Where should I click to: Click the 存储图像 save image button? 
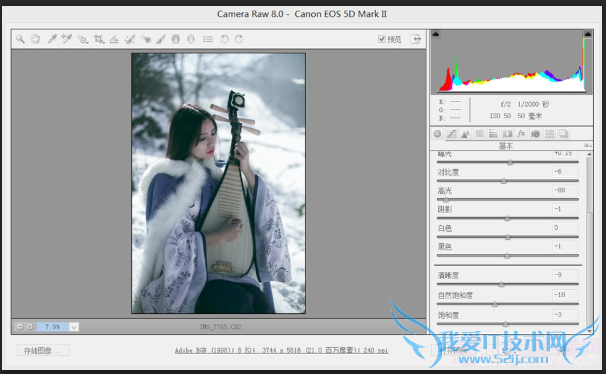coord(43,350)
